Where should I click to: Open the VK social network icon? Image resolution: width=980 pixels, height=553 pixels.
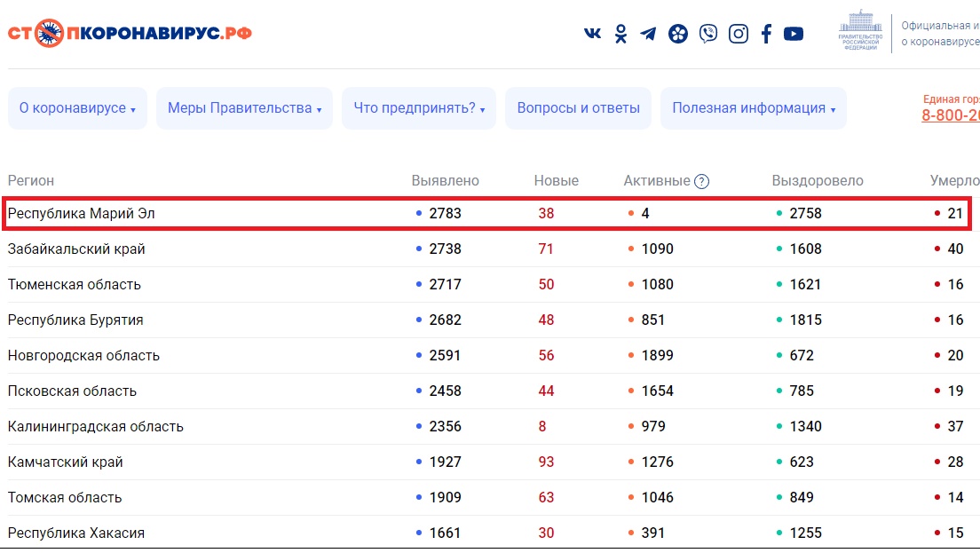(592, 34)
